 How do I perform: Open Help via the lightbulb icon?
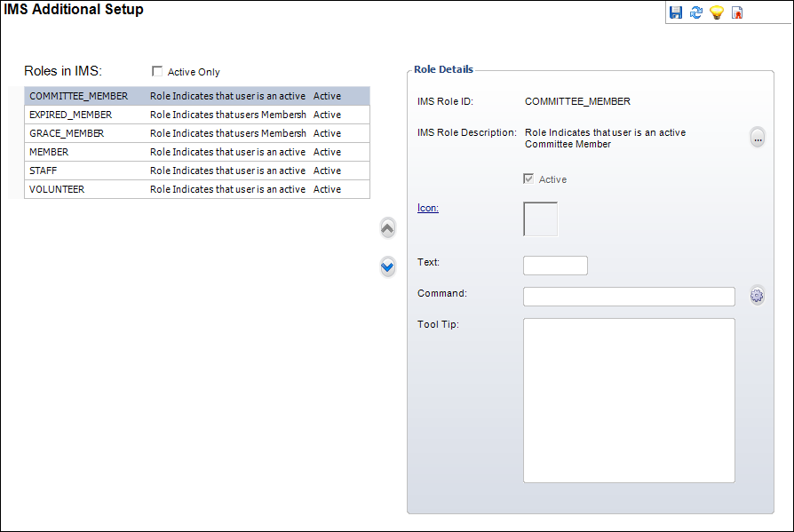716,12
